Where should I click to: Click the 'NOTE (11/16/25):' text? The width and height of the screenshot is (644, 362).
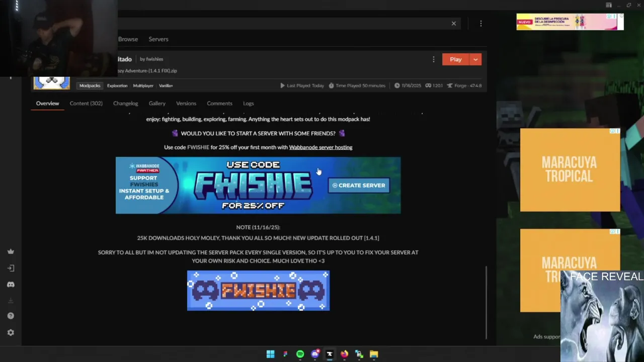coord(258,227)
